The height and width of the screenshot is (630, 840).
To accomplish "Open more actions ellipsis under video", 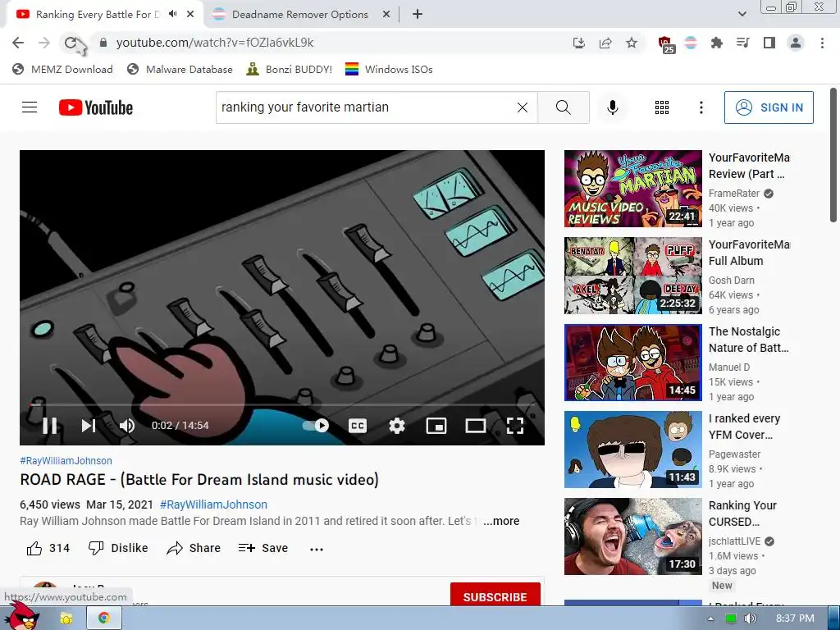I will click(317, 549).
